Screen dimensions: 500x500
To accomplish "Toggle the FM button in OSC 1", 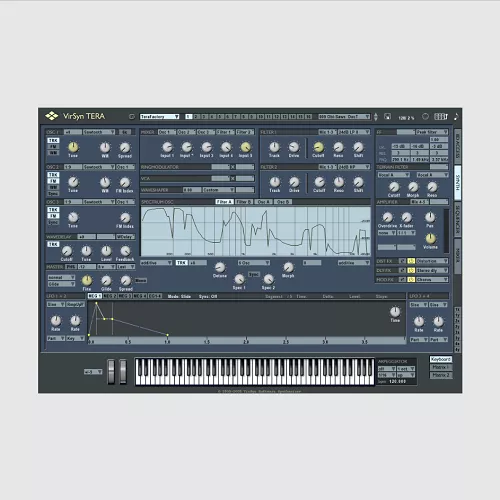I will [x=53, y=147].
